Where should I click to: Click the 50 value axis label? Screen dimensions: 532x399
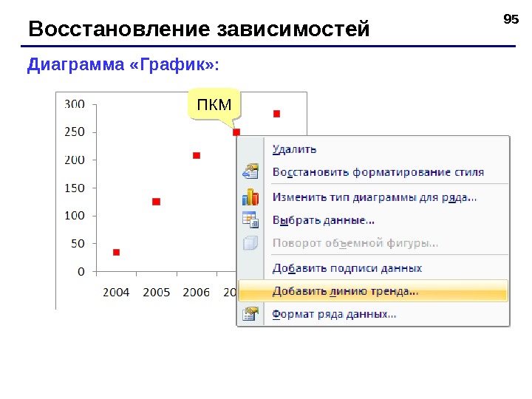78,244
